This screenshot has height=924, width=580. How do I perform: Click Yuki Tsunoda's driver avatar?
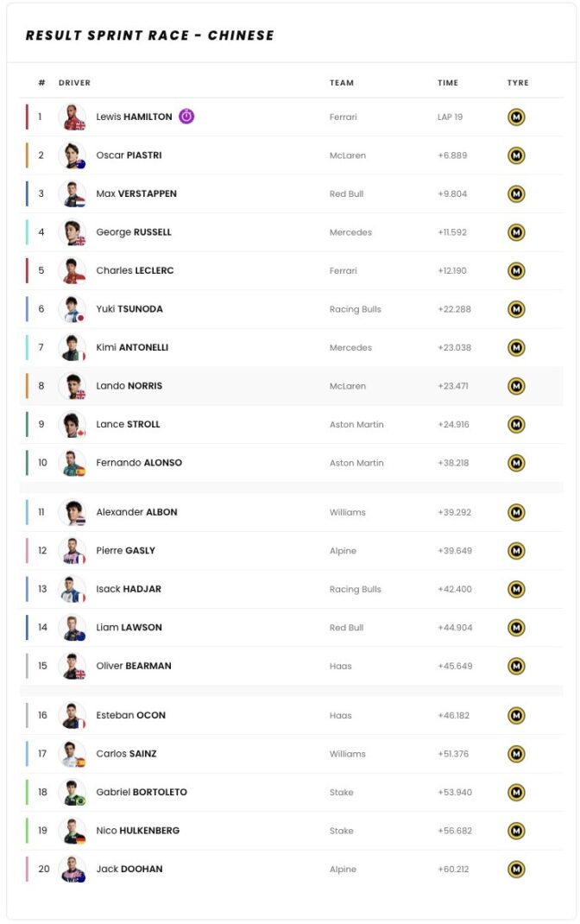[72, 309]
